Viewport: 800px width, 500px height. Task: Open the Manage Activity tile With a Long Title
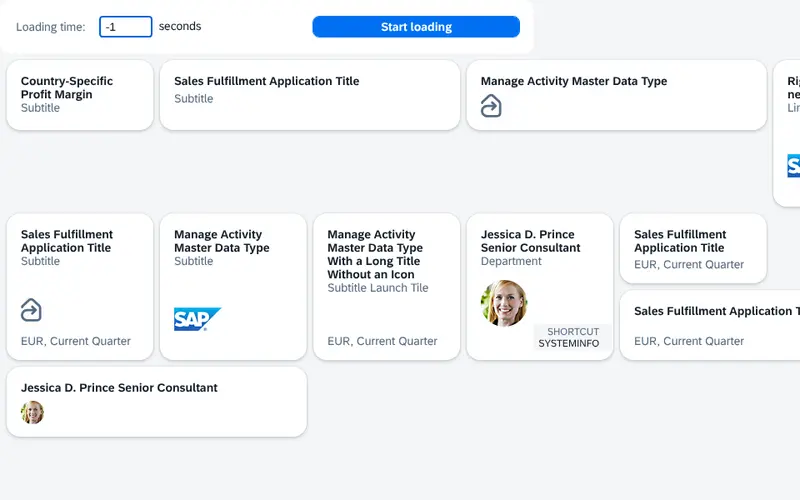[386, 287]
